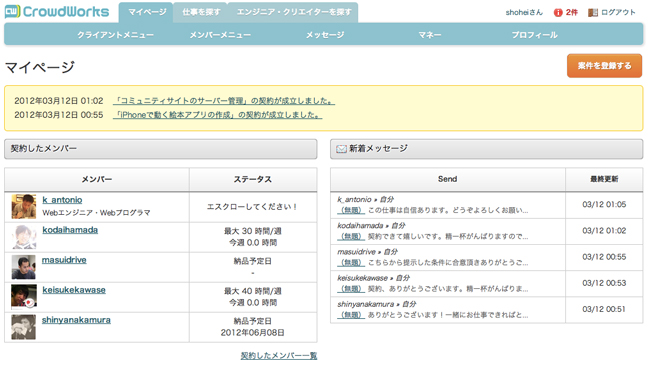Image resolution: width=650 pixels, height=369 pixels.
Task: Open the k_antonio member profile link
Action: (62, 200)
